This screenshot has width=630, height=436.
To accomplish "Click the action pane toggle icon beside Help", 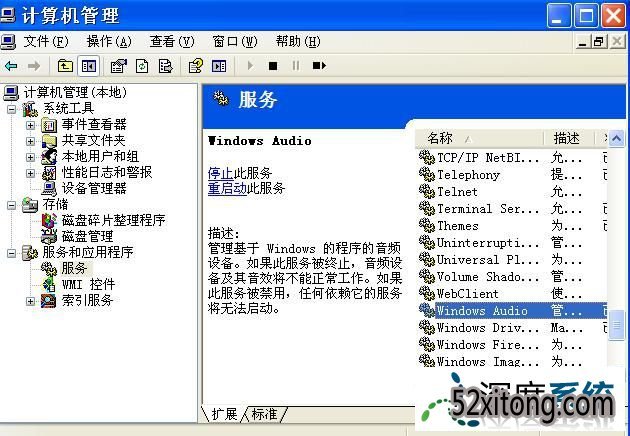I will (219, 66).
